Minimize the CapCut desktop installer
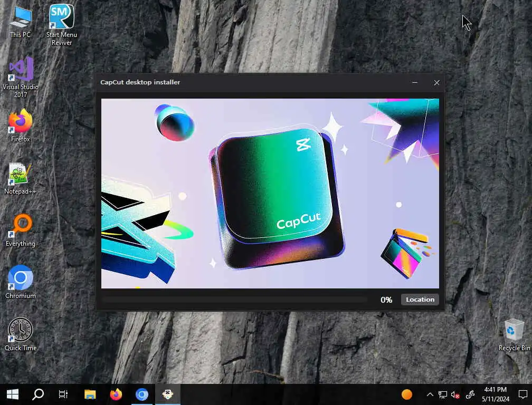 415,82
